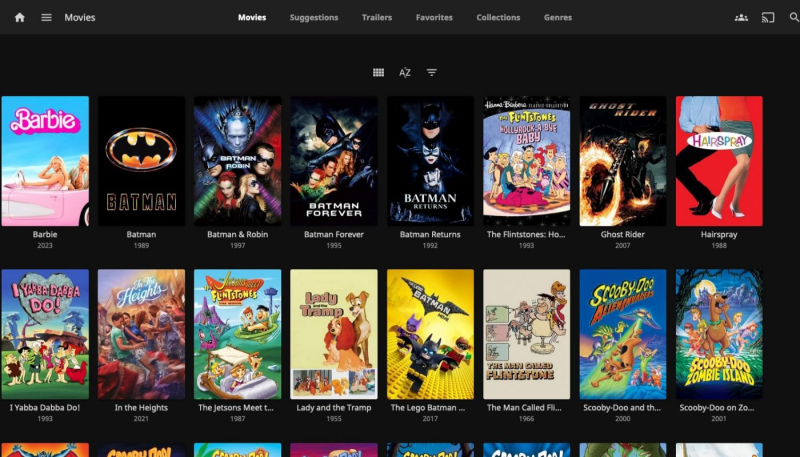Open the hamburger navigation menu
This screenshot has height=457, width=800.
tap(46, 17)
